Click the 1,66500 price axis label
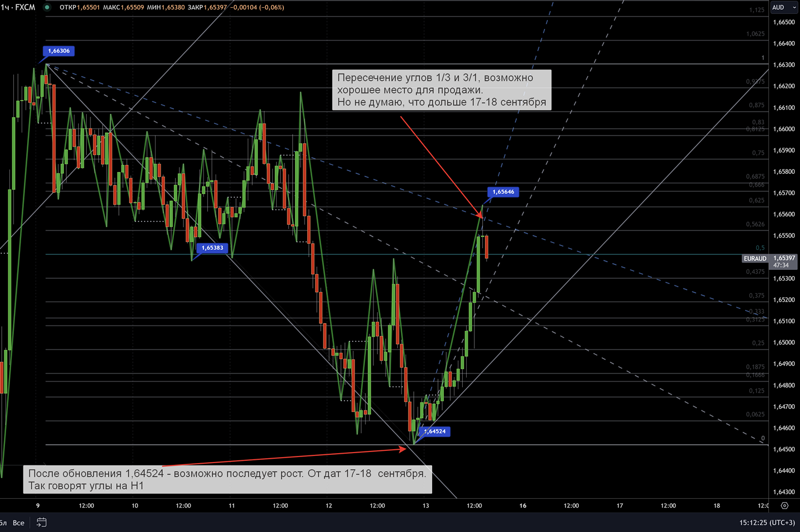 (784, 22)
